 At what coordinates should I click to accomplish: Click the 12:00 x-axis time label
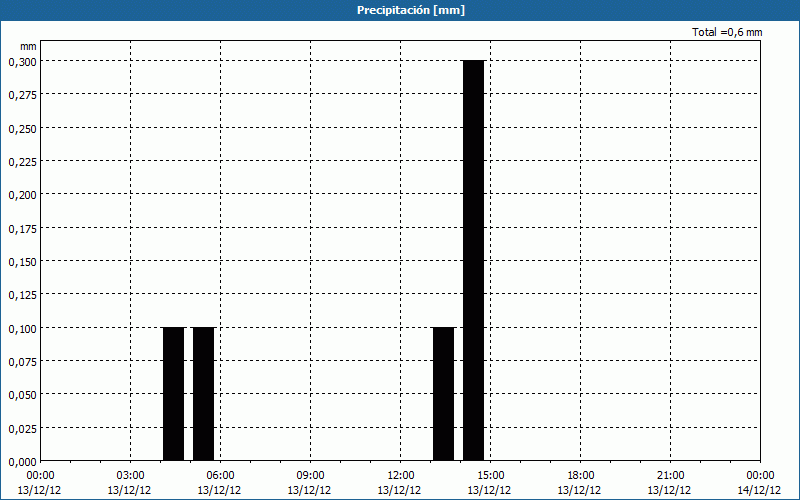coord(401,476)
